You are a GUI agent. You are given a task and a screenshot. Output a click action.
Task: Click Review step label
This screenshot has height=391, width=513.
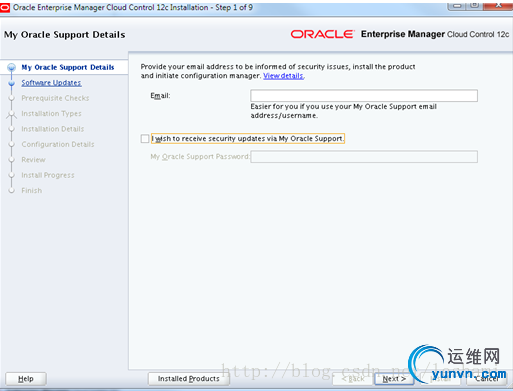click(33, 160)
